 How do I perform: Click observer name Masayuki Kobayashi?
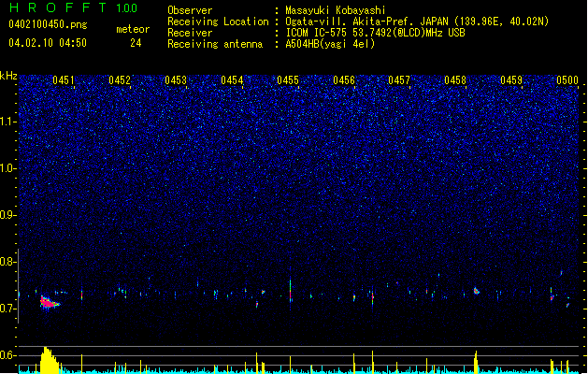pyautogui.click(x=336, y=10)
